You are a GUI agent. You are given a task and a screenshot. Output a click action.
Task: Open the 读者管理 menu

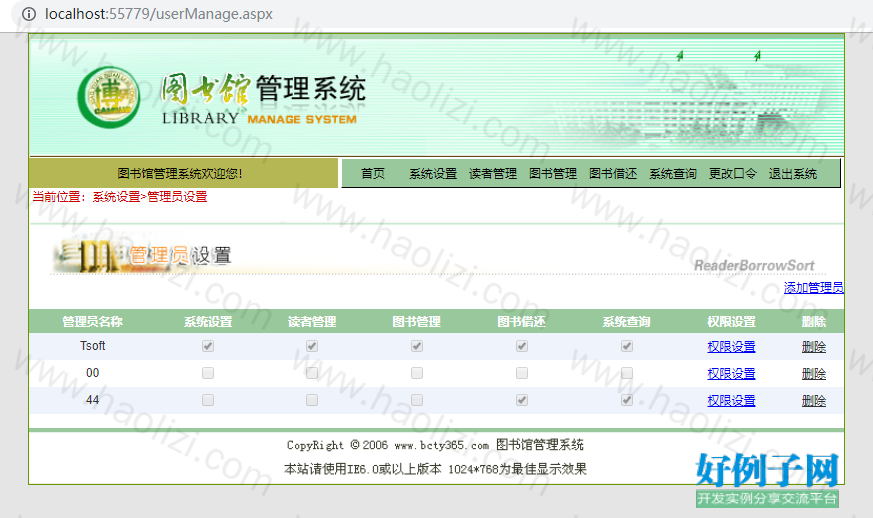(493, 174)
